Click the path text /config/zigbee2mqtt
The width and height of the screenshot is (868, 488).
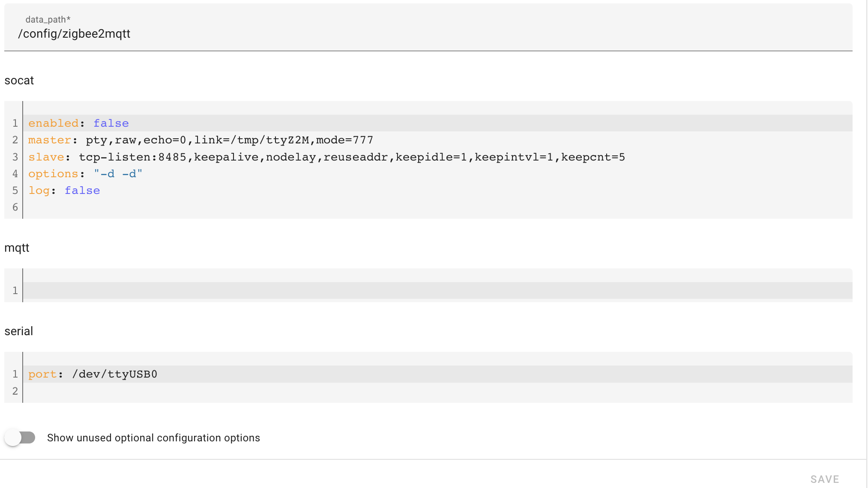click(x=74, y=34)
